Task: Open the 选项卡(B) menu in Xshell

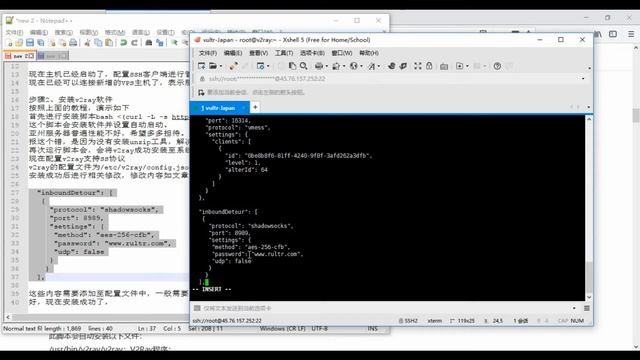Action: 312,53
